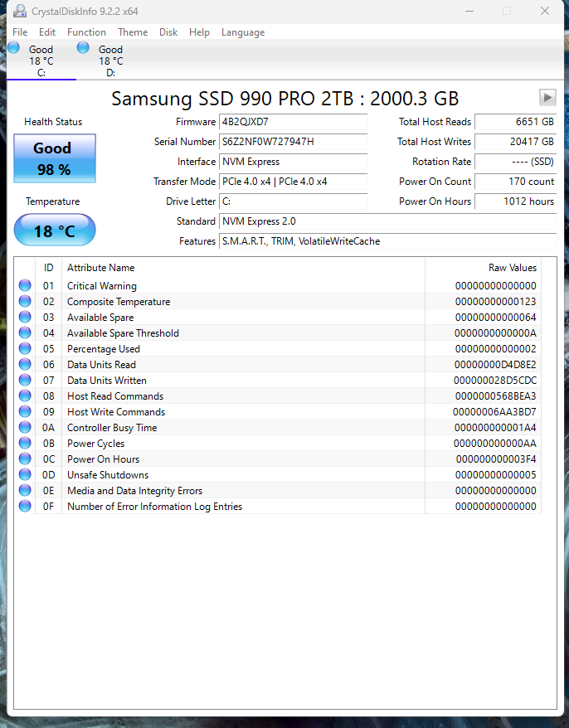Image resolution: width=569 pixels, height=728 pixels.
Task: Switch to the D: drive tab
Action: click(110, 61)
